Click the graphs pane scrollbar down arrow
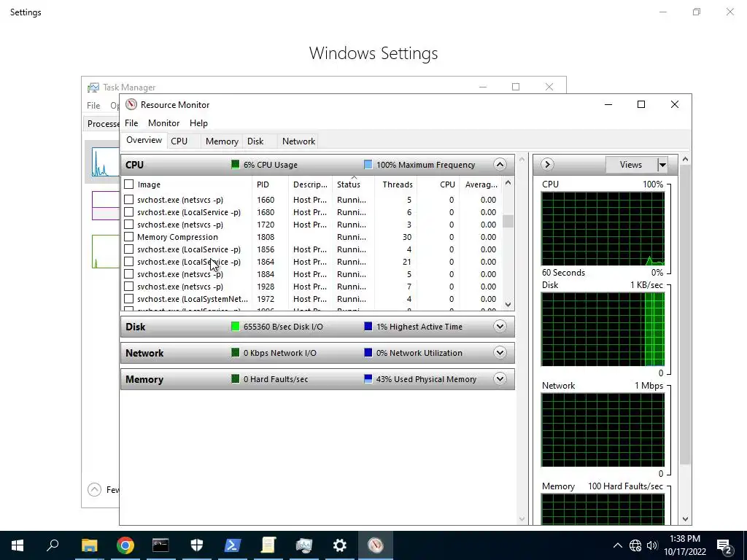 pyautogui.click(x=685, y=519)
